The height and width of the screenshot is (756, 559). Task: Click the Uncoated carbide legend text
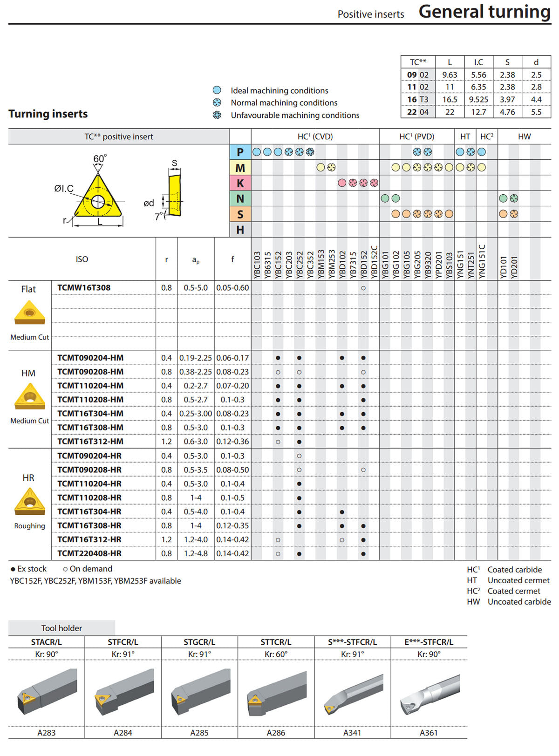[519, 602]
